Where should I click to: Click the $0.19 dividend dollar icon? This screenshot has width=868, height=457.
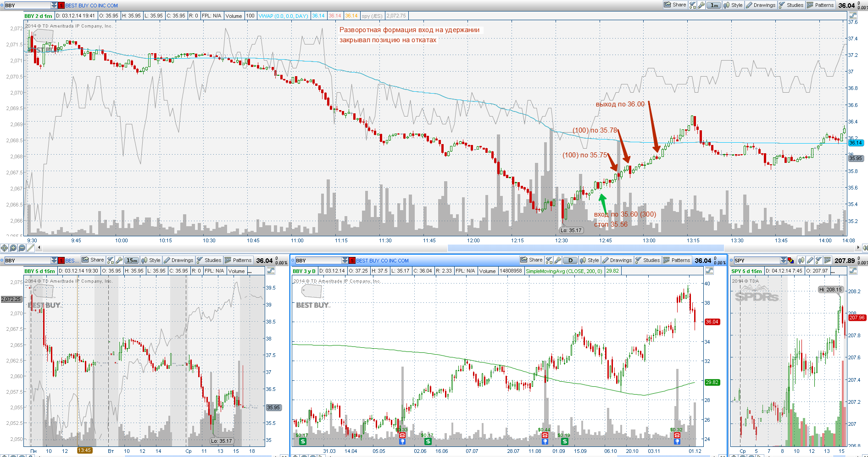tap(565, 441)
